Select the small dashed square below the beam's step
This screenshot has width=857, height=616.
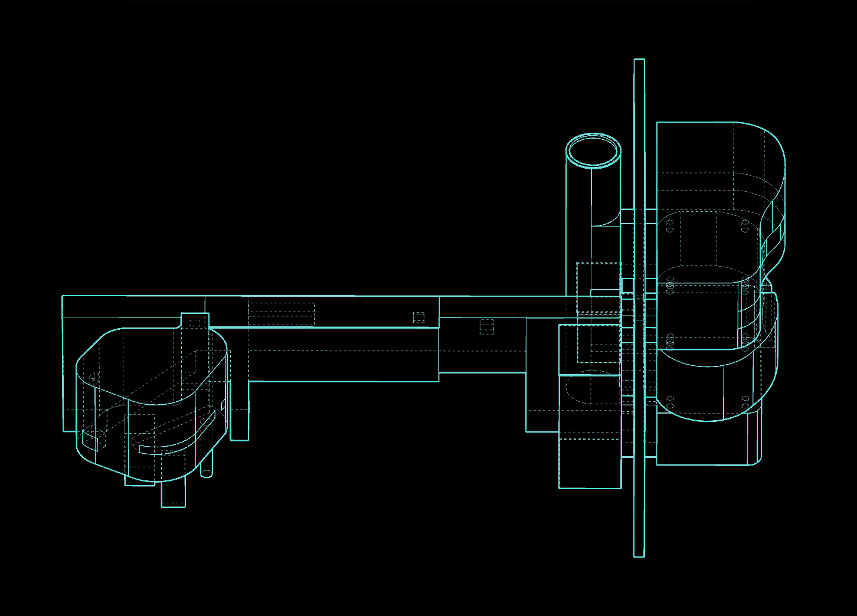click(486, 326)
